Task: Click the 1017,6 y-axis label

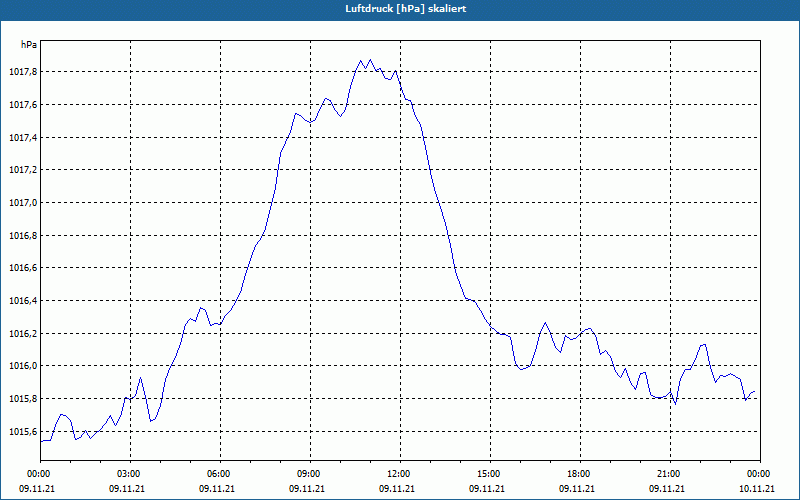Action: 23,105
